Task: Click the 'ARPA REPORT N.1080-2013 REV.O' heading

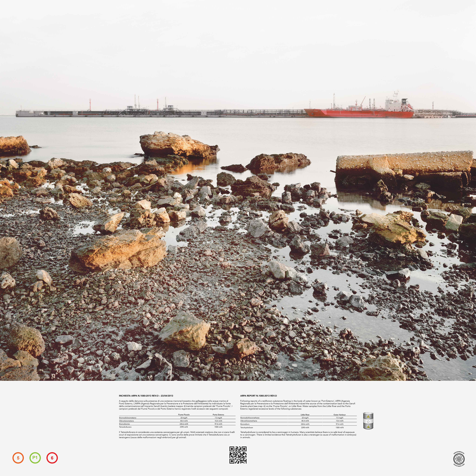Action: pos(258,396)
